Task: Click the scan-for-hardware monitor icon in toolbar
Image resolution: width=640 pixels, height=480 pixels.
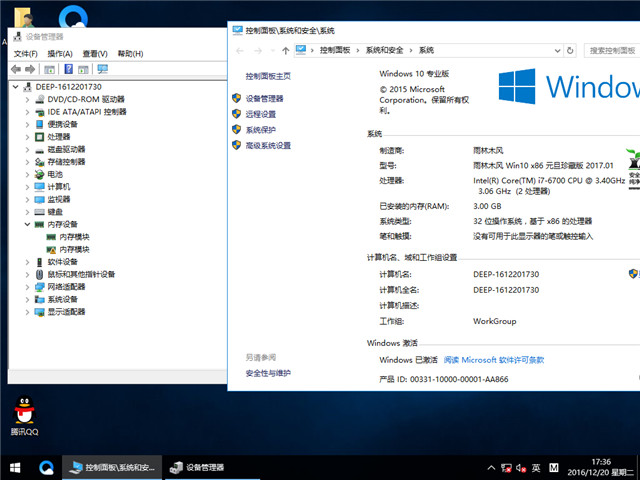Action: coord(102,69)
